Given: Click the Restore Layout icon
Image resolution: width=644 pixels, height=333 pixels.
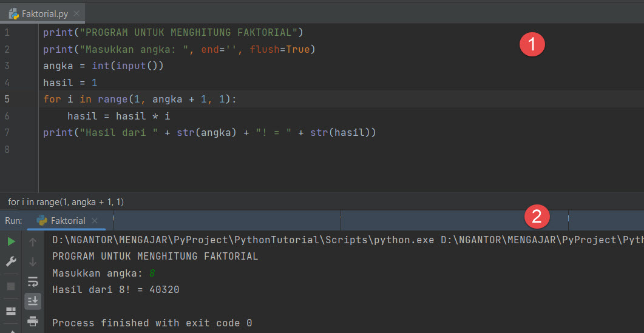Looking at the screenshot, I should coord(11,311).
